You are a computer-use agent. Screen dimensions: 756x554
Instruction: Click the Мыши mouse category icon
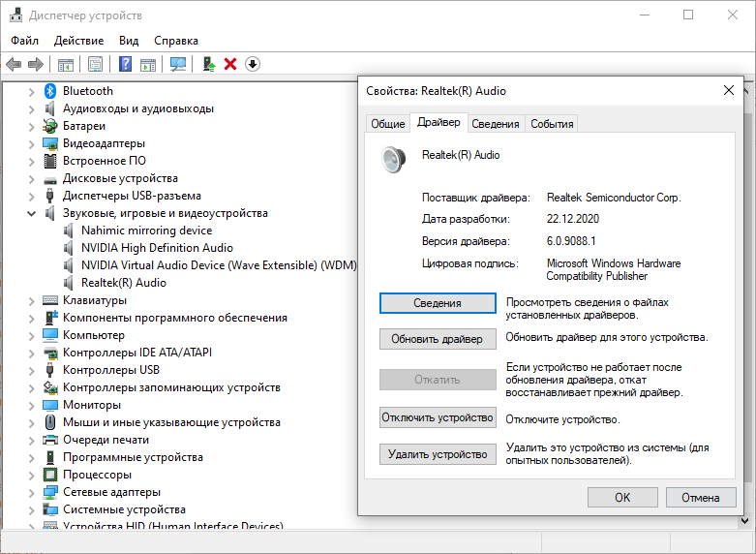pos(50,422)
